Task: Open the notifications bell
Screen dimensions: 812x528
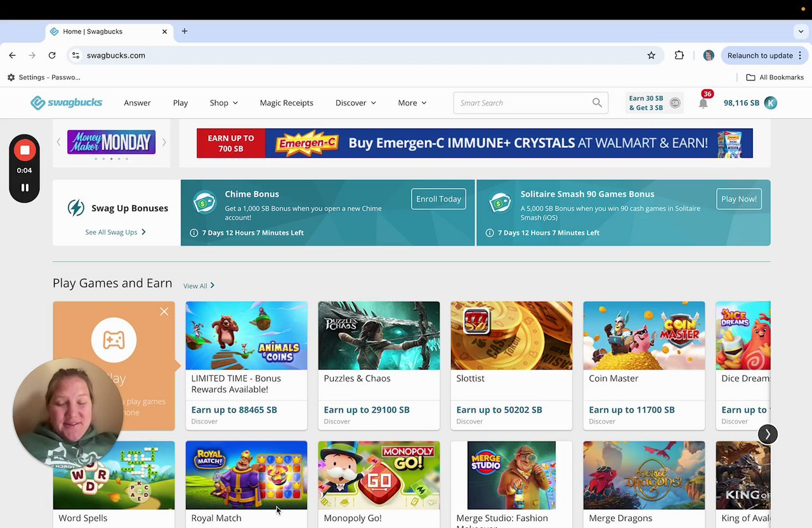Action: tap(704, 103)
